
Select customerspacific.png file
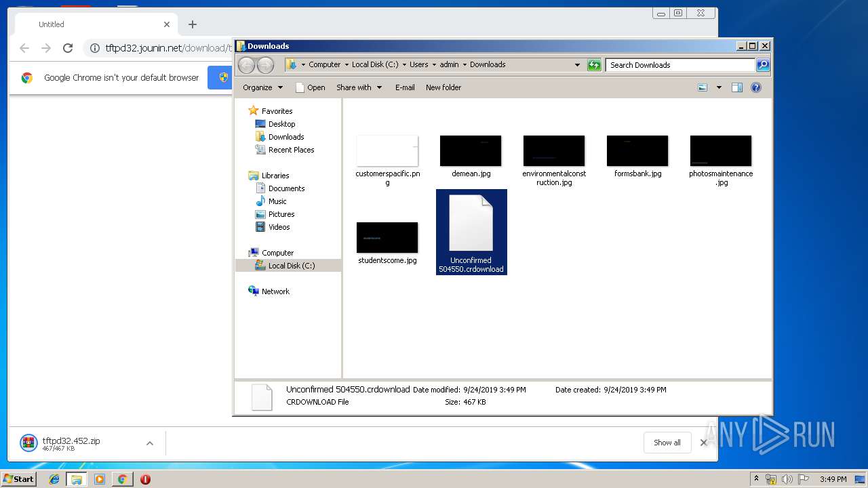pos(387,161)
